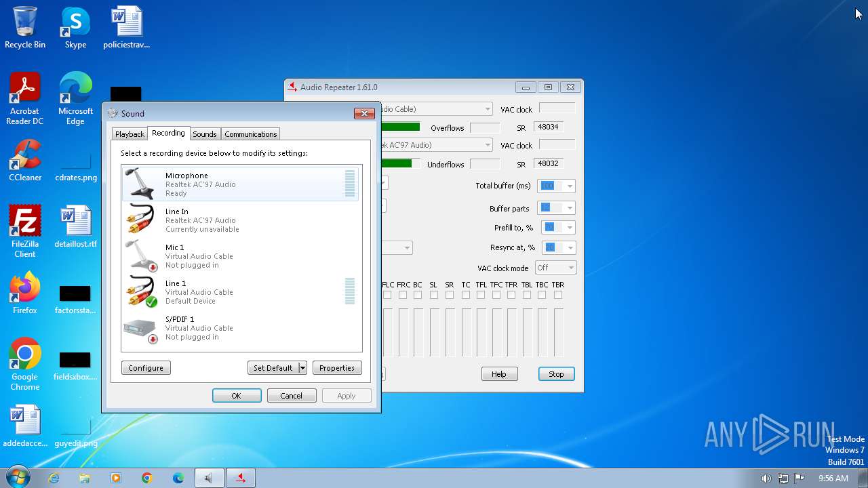The height and width of the screenshot is (488, 868).
Task: Click the network tray icon
Action: pos(783,479)
